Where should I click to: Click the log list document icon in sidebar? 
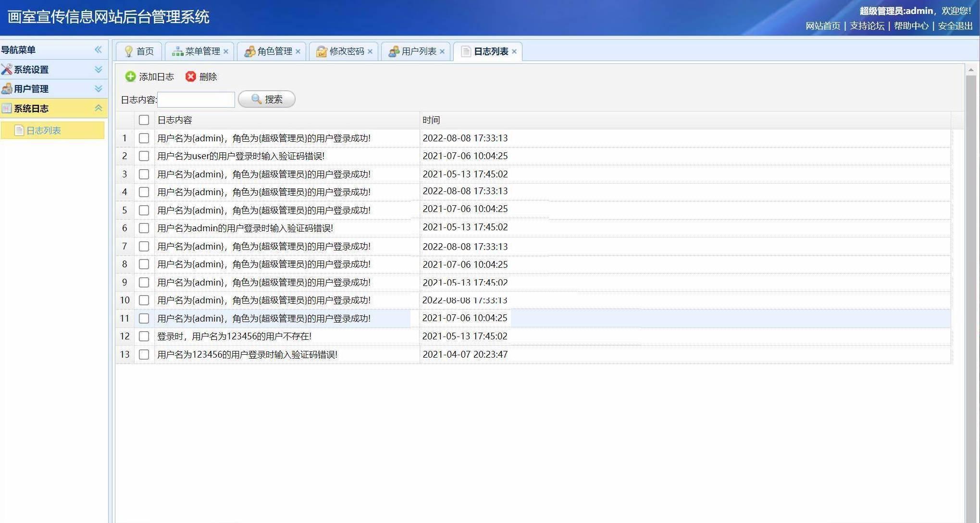(x=19, y=131)
